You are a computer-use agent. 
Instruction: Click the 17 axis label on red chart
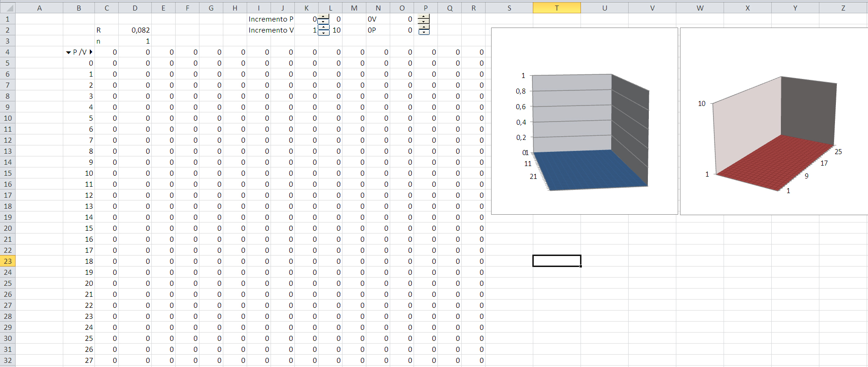click(x=824, y=163)
